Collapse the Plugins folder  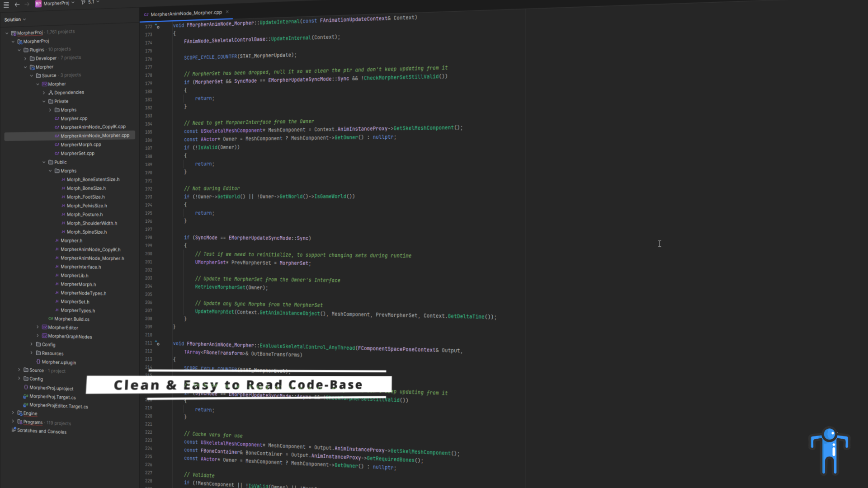(19, 50)
